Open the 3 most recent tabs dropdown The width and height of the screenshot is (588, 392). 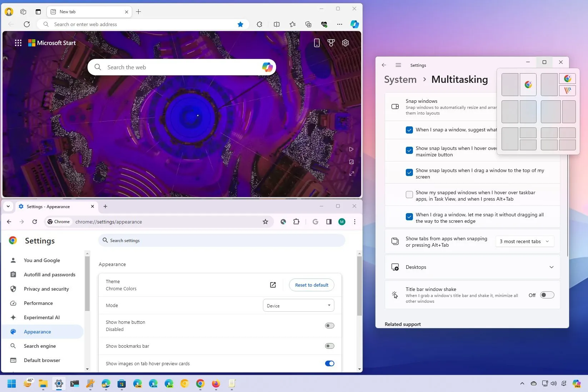click(524, 241)
